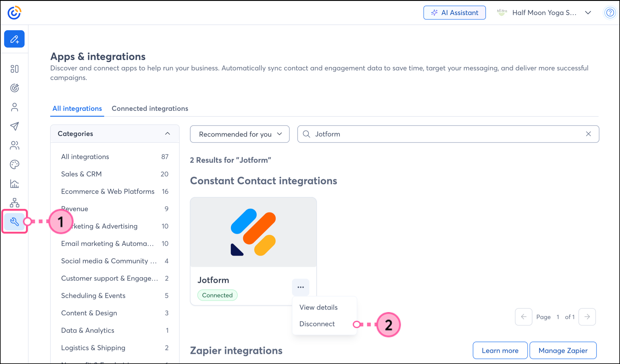Click the page number 1 field
The image size is (620, 364).
558,317
